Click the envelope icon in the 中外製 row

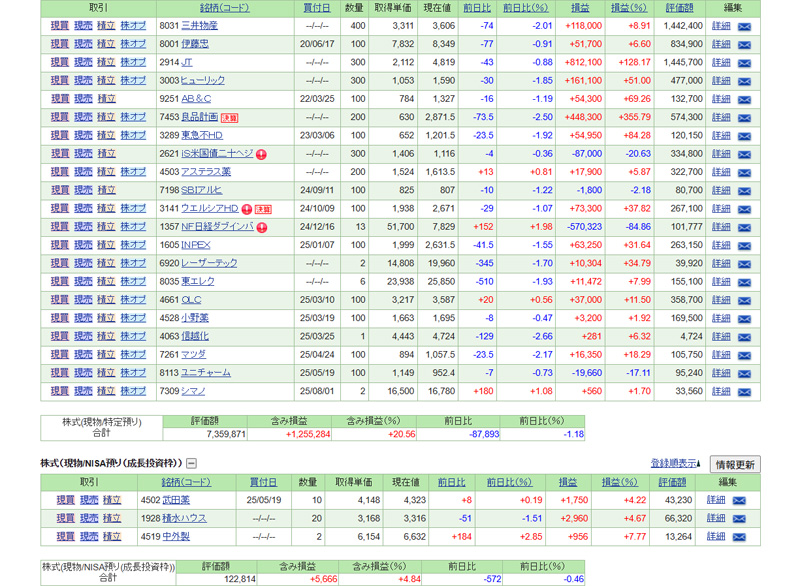coord(744,537)
